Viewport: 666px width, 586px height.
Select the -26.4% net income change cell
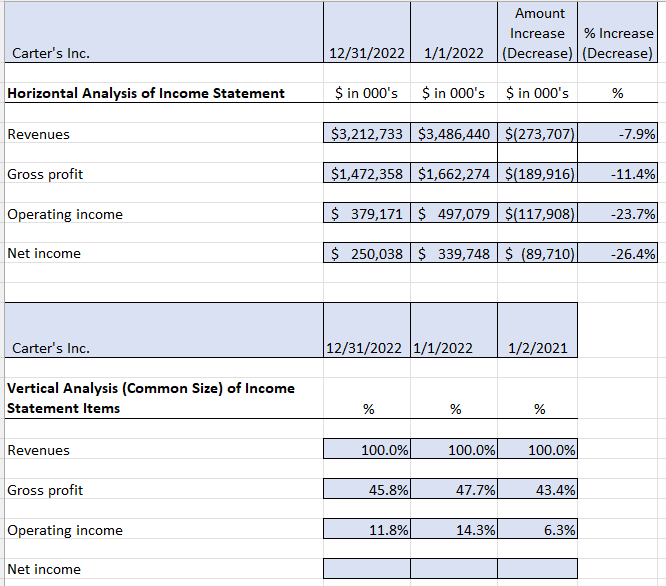pyautogui.click(x=617, y=253)
